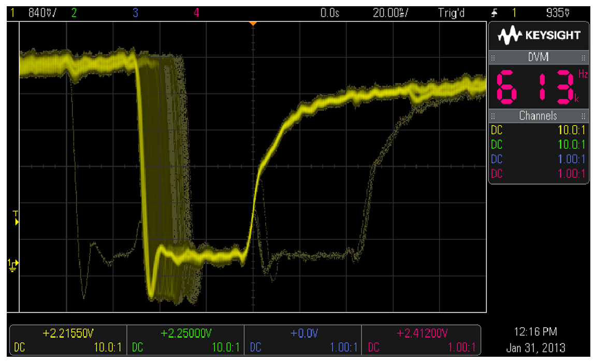Select the yellow trigger level T marker

click(16, 218)
